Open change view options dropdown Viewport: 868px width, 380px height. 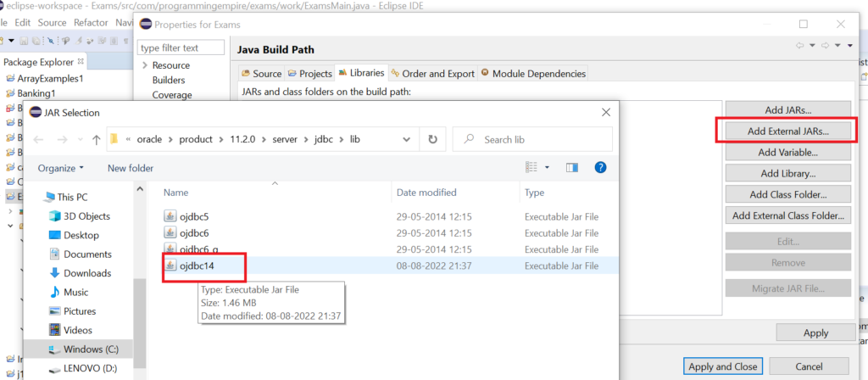pyautogui.click(x=548, y=167)
